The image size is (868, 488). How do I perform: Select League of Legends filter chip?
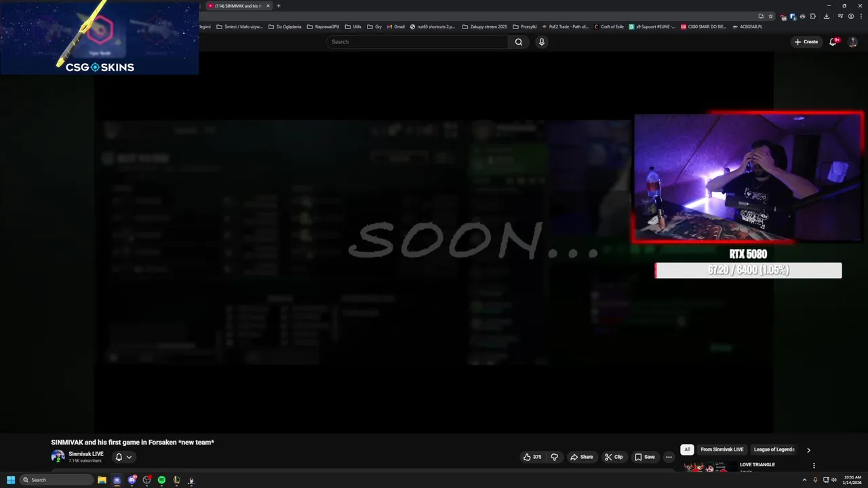[x=774, y=449]
